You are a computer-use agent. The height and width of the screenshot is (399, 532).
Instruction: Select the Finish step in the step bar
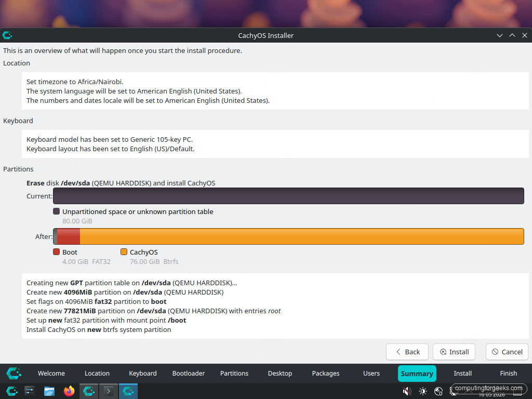[509, 373]
